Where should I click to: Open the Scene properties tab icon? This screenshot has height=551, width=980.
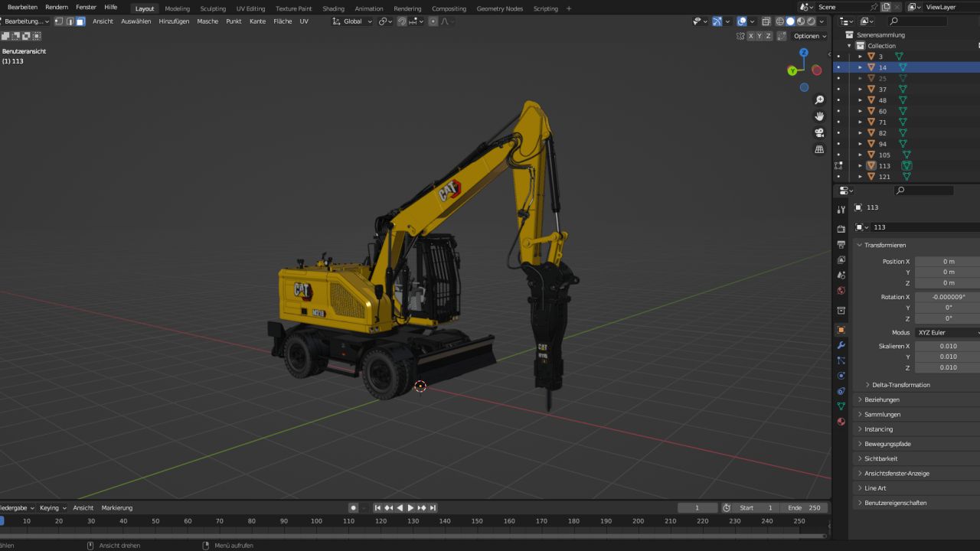pyautogui.click(x=841, y=275)
